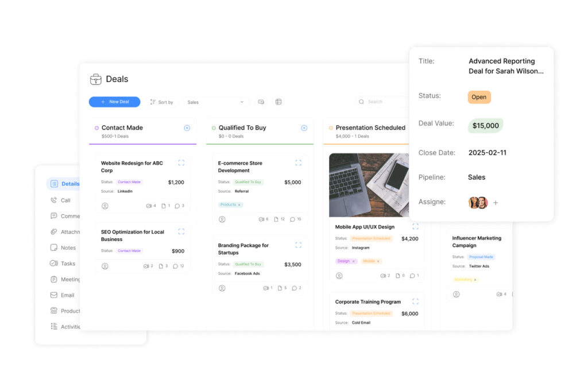Open the Sort by option
588x391 pixels.
tap(162, 102)
